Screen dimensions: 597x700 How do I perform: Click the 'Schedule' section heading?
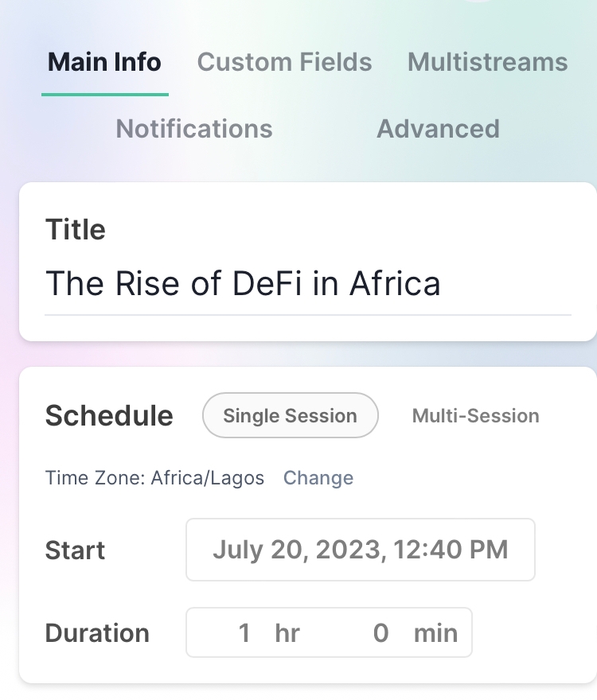coord(109,416)
